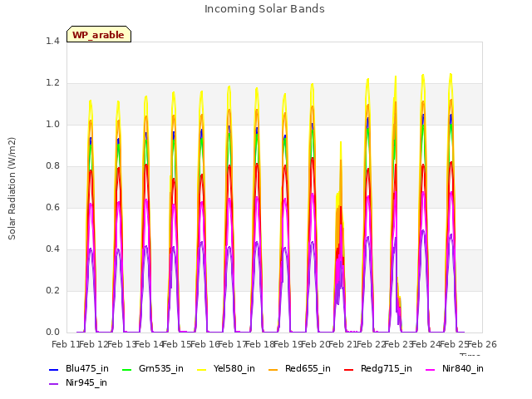Click the Red655_in legend label
This screenshot has height=399, width=532.
coord(308,368)
